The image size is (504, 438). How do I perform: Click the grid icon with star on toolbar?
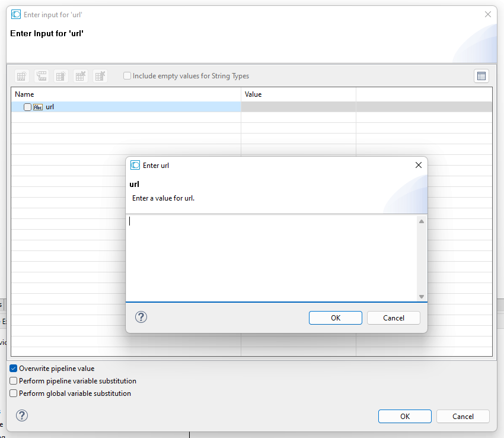tap(61, 76)
